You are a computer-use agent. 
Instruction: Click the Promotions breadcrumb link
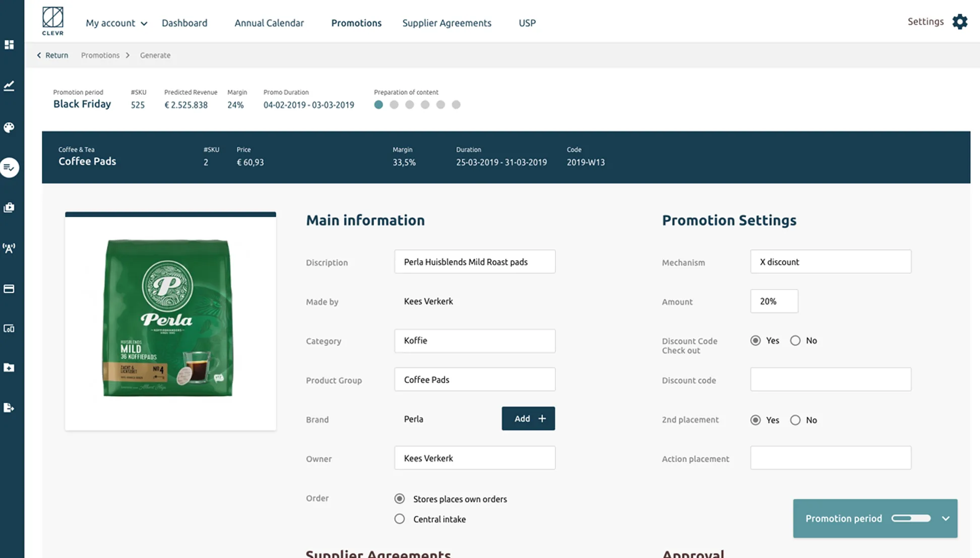[100, 55]
